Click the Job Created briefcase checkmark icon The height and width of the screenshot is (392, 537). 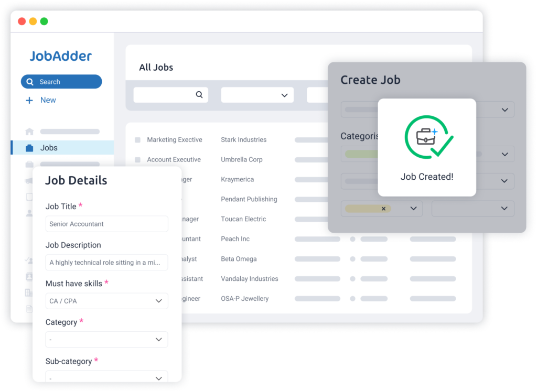[x=428, y=137]
